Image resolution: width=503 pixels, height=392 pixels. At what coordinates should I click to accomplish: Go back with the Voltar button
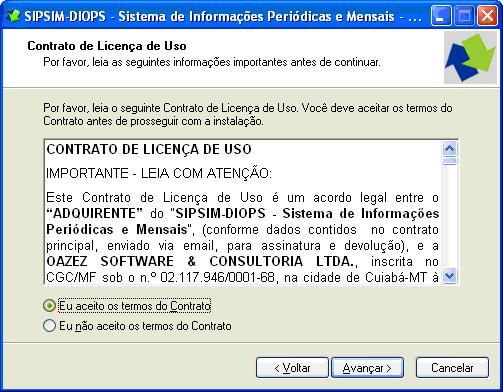coord(292,368)
